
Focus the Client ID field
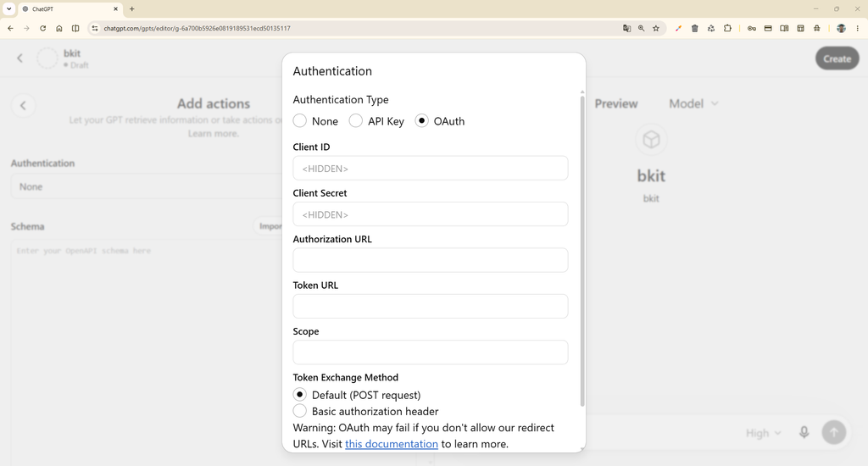click(430, 169)
